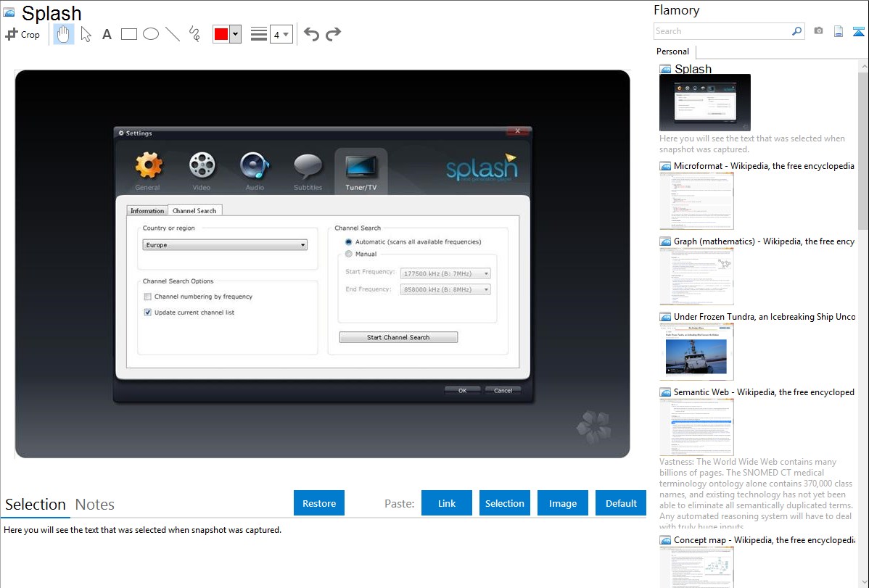The height and width of the screenshot is (588, 869).
Task: Select the text annotation tool
Action: click(107, 34)
